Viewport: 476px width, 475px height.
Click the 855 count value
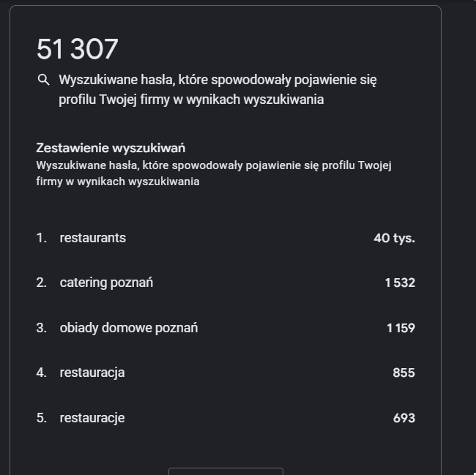[x=404, y=373]
